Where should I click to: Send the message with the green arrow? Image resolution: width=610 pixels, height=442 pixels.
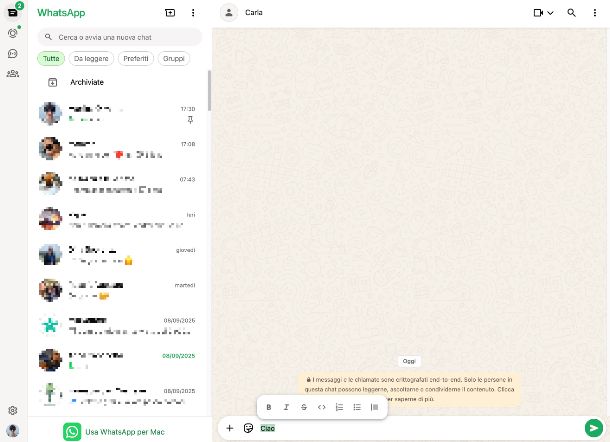(x=594, y=428)
